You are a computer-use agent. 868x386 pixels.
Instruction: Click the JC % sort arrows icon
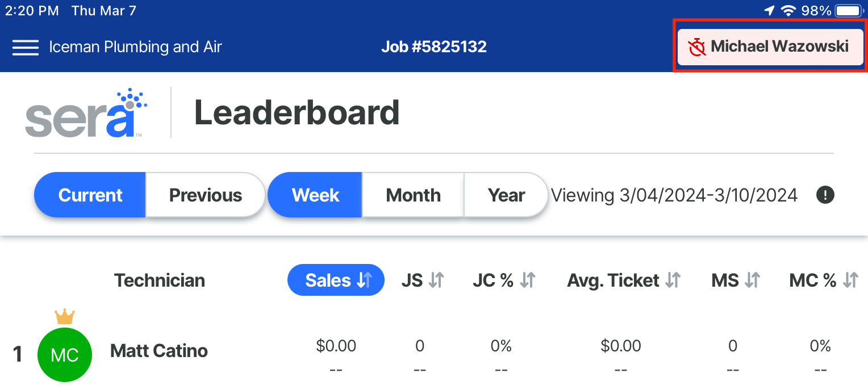point(528,280)
